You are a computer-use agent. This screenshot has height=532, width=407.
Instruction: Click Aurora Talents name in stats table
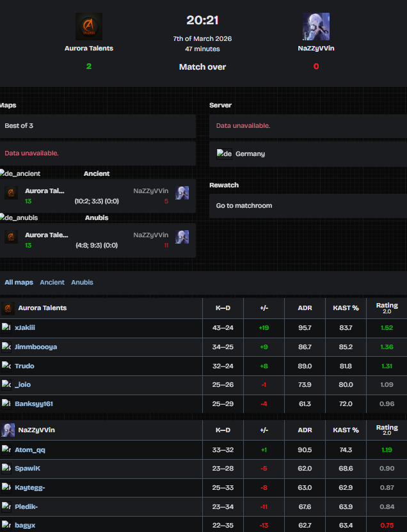click(x=42, y=308)
